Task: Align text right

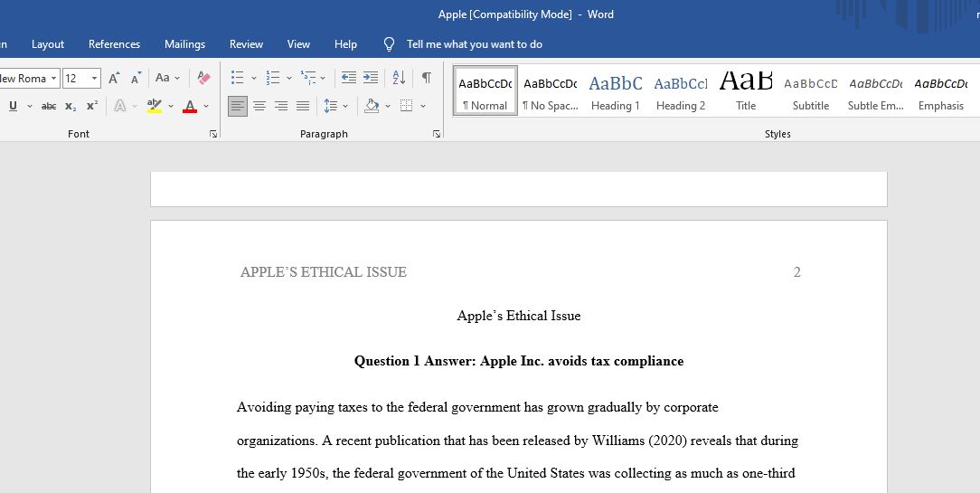Action: coord(281,107)
